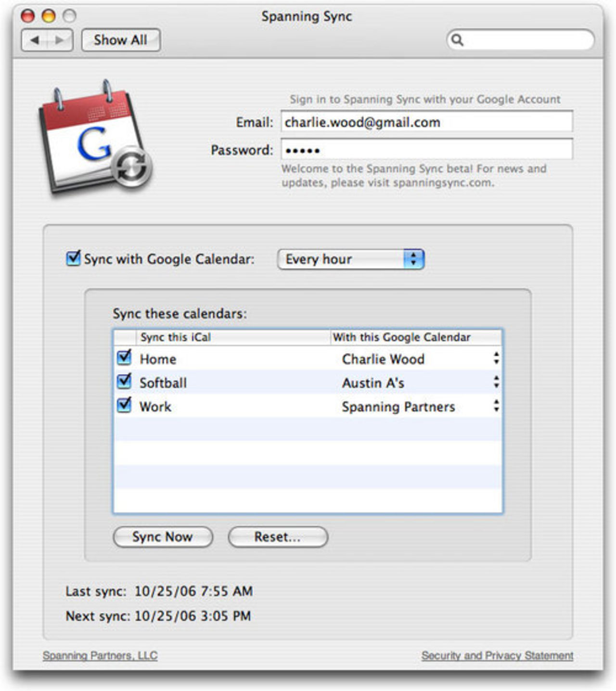Open the Spanning Partners calendar dropdown
616x691 pixels.
coord(497,406)
